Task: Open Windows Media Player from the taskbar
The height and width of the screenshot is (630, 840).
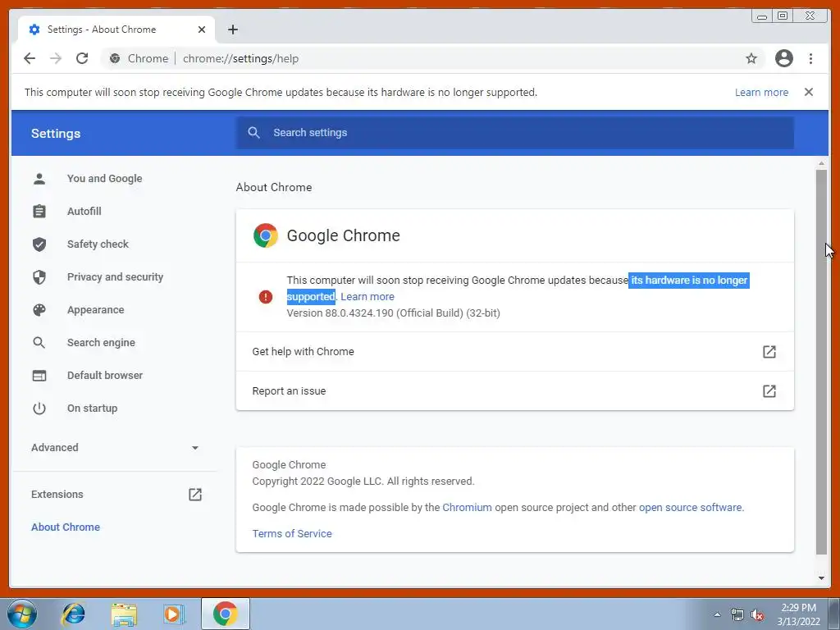Action: coord(174,614)
